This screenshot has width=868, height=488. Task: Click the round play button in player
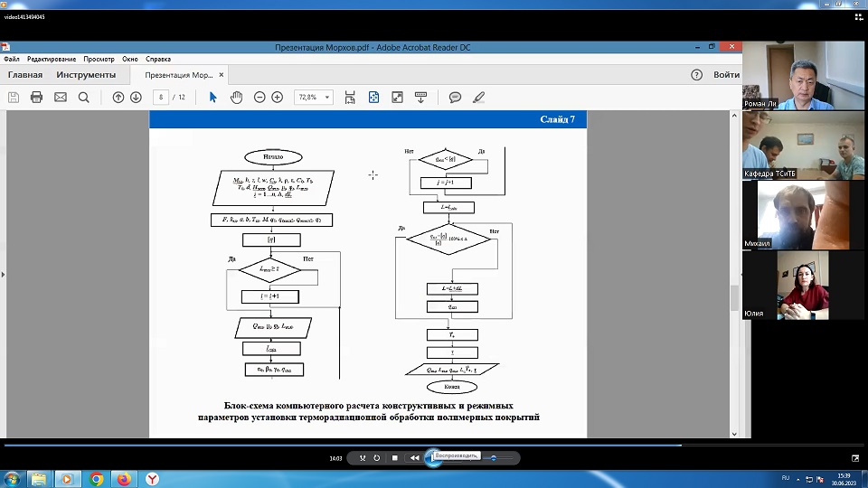click(433, 458)
